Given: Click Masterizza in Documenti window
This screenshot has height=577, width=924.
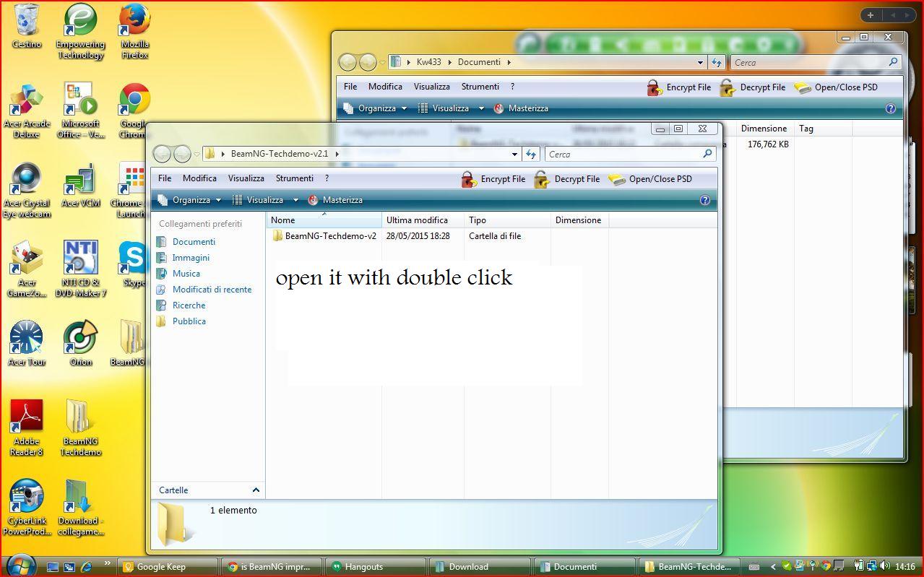Looking at the screenshot, I should tap(521, 108).
